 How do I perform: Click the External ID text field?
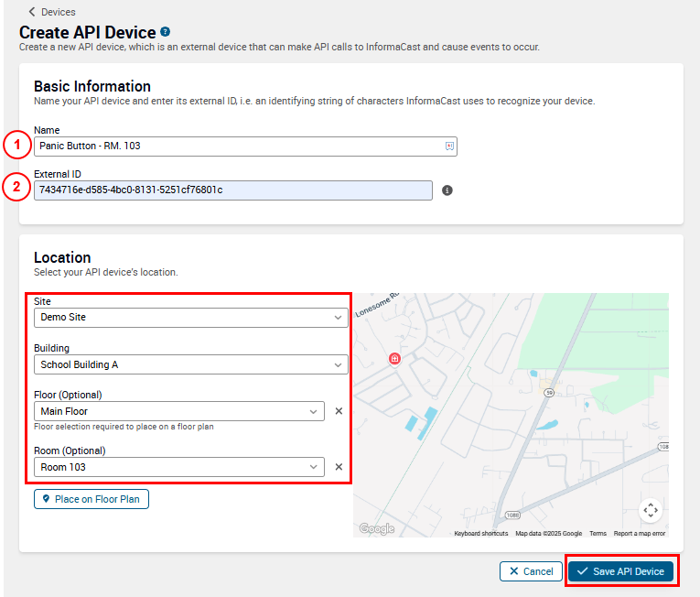(232, 190)
